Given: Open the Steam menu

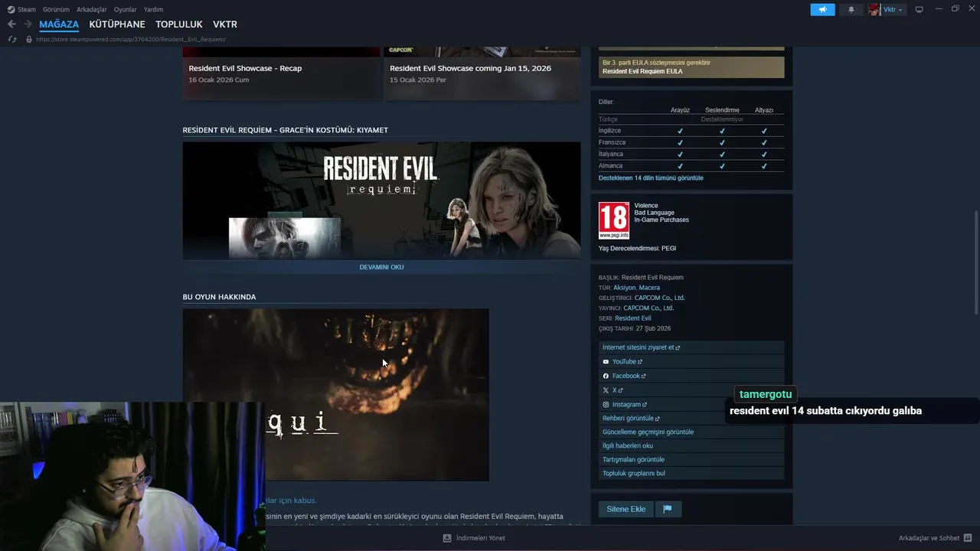Looking at the screenshot, I should (x=27, y=9).
